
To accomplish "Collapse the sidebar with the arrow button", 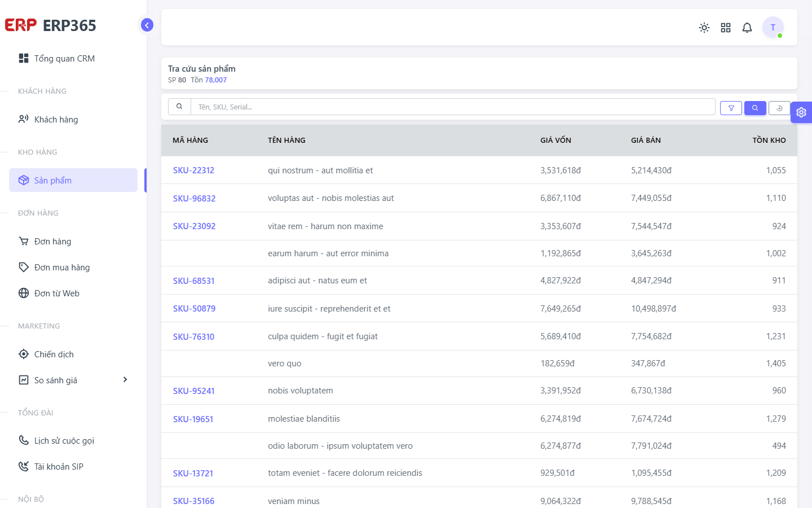I will [147, 25].
